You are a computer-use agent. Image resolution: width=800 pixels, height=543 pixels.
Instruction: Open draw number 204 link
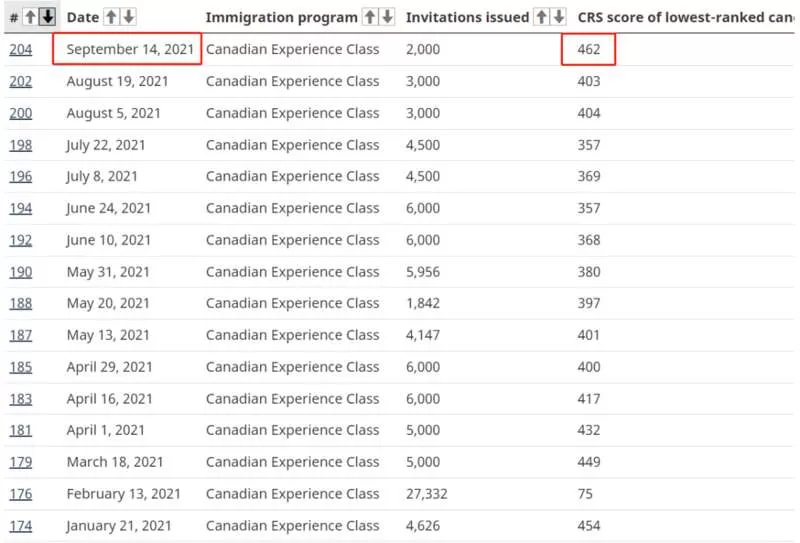click(x=20, y=50)
